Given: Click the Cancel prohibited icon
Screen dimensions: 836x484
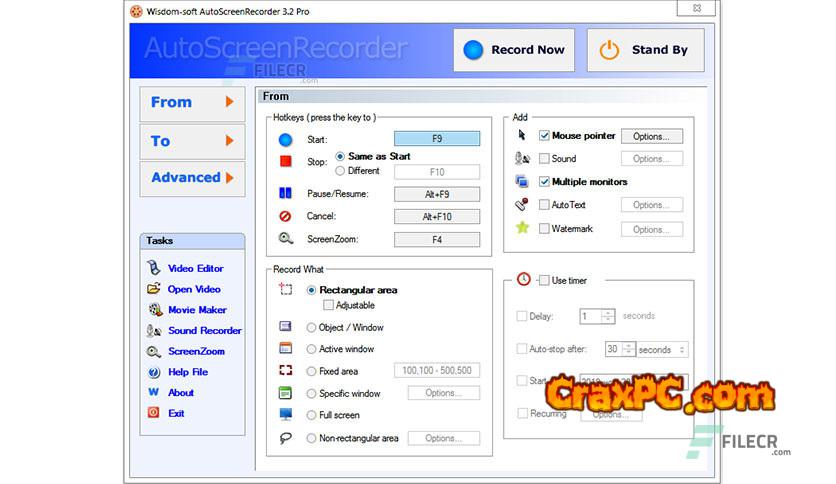Looking at the screenshot, I should point(285,216).
